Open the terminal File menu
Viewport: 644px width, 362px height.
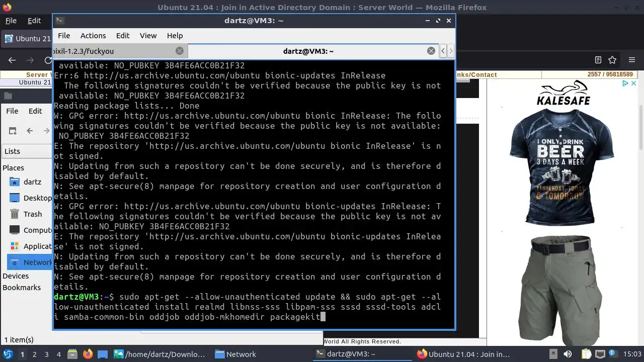click(64, 36)
